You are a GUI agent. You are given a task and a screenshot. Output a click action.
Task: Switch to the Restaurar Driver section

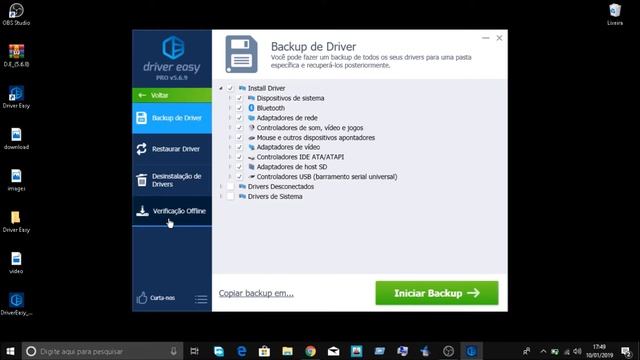[172, 149]
